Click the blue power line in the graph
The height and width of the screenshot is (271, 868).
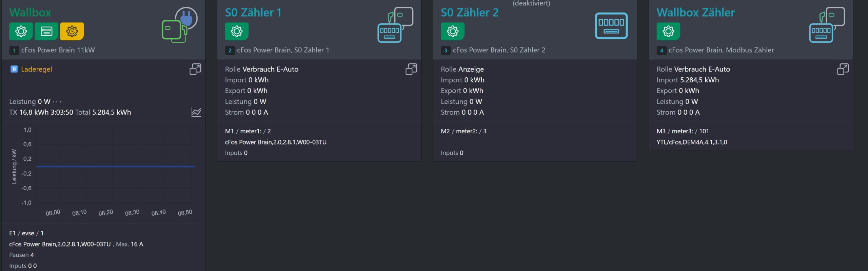tap(115, 167)
